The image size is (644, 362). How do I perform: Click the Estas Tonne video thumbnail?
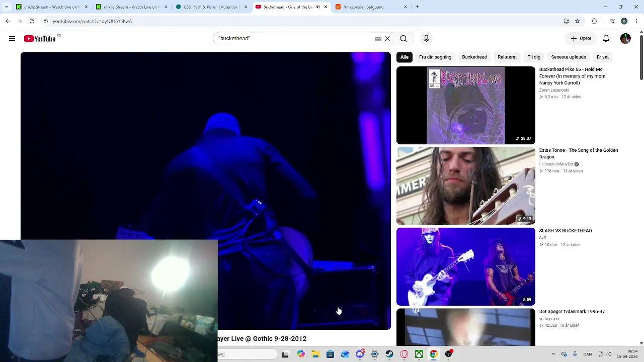[466, 186]
